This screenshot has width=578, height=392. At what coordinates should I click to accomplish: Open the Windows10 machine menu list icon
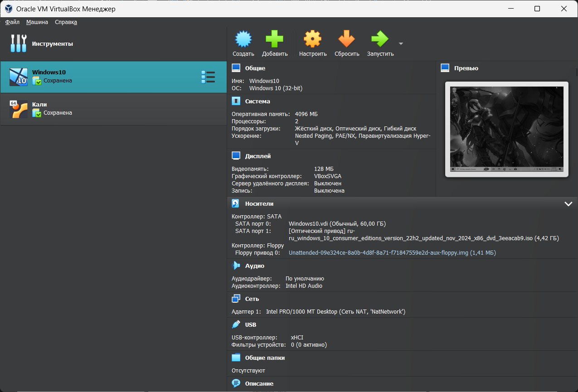(208, 77)
